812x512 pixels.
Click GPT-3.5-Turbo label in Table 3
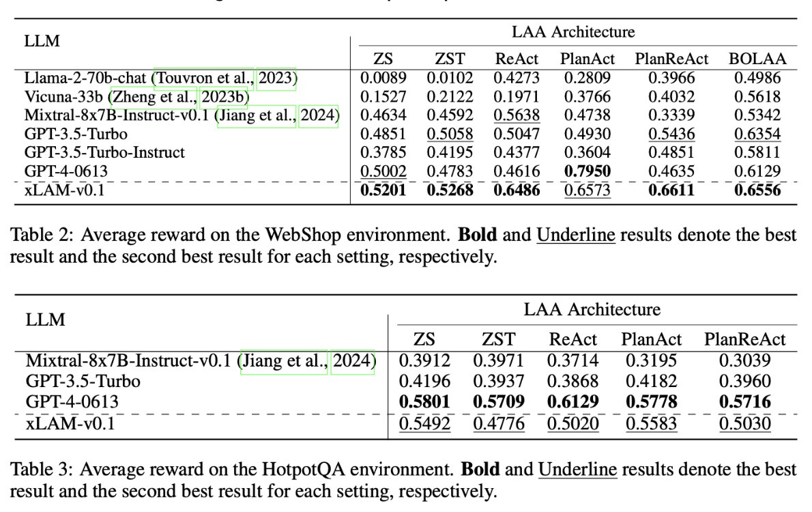[x=83, y=382]
